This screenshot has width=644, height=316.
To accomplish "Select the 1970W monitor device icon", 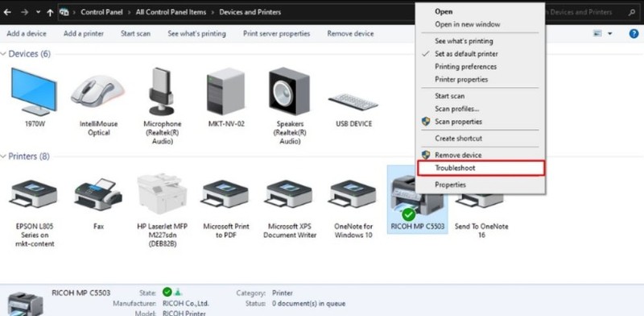I will point(34,92).
